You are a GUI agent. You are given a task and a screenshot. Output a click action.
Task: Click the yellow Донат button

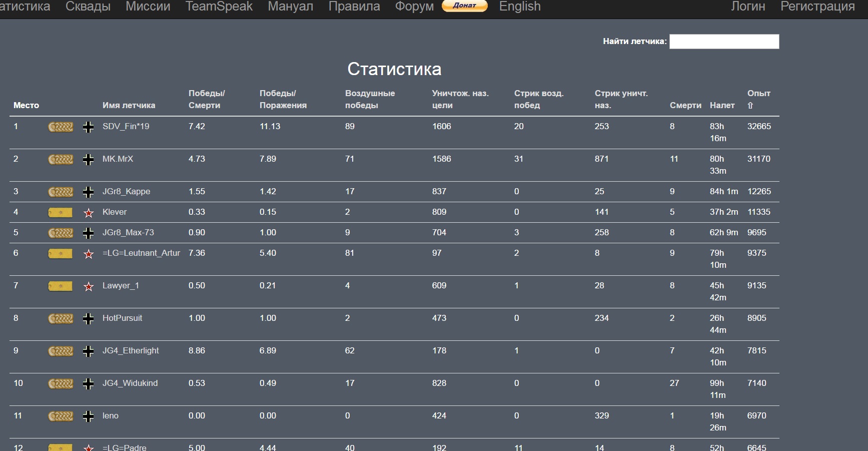click(x=465, y=6)
